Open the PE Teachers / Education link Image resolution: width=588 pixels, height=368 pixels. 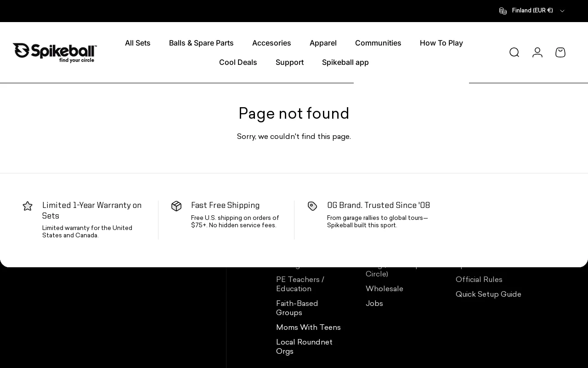300,284
